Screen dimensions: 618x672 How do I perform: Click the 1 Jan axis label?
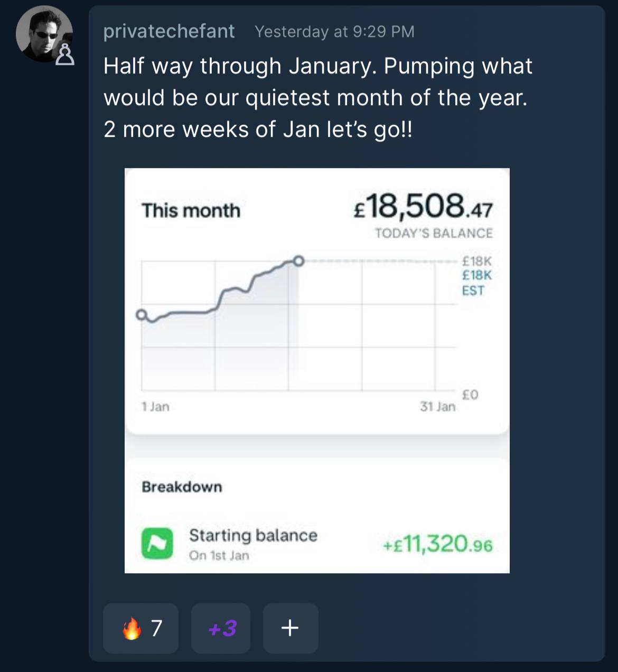155,406
